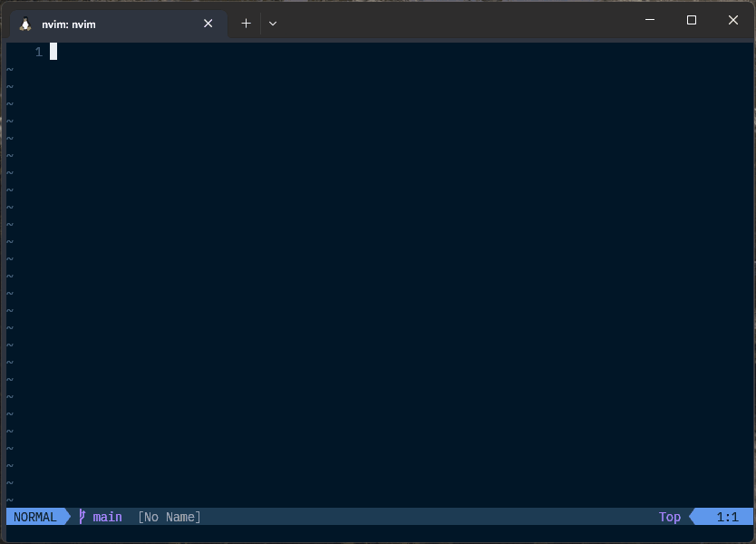Click the "main" branch name
The height and width of the screenshot is (544, 756).
[108, 517]
